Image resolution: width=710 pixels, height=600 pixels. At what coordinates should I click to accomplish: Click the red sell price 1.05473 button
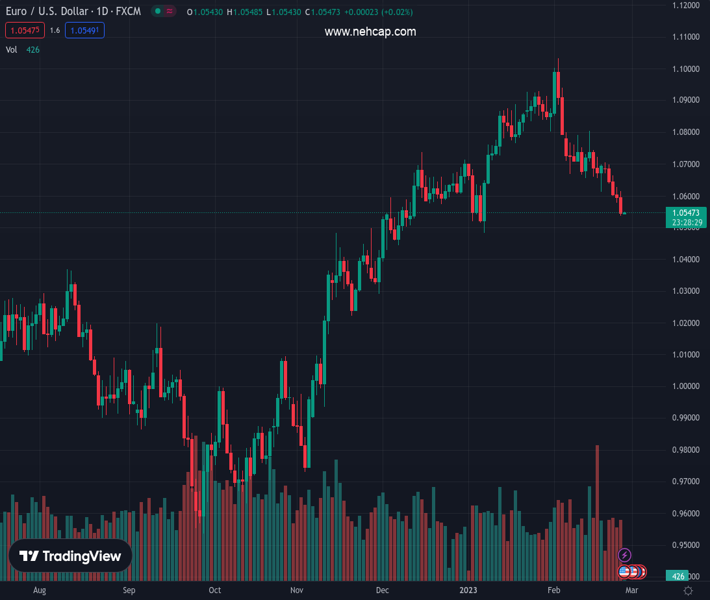click(24, 31)
